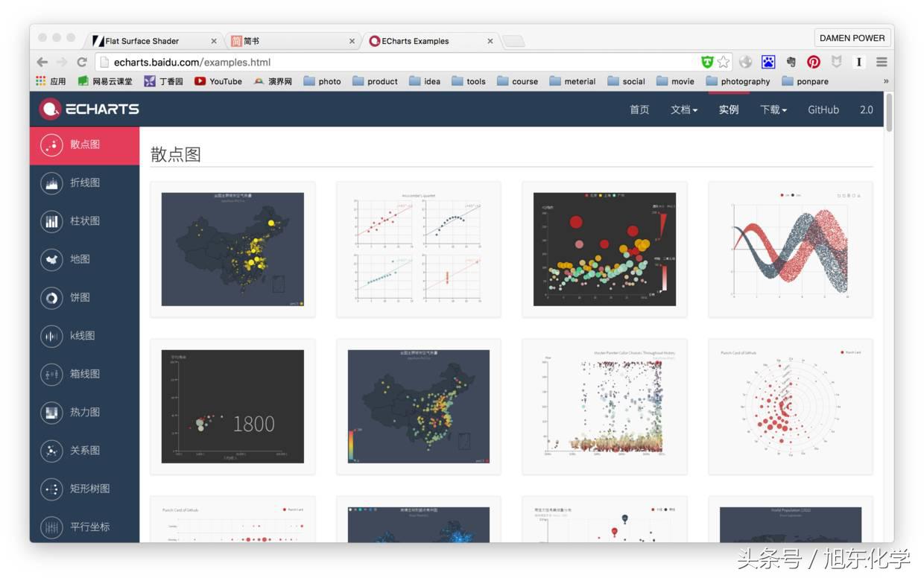The width and height of the screenshot is (924, 578).
Task: Open the product bookmarks folder
Action: [x=375, y=81]
